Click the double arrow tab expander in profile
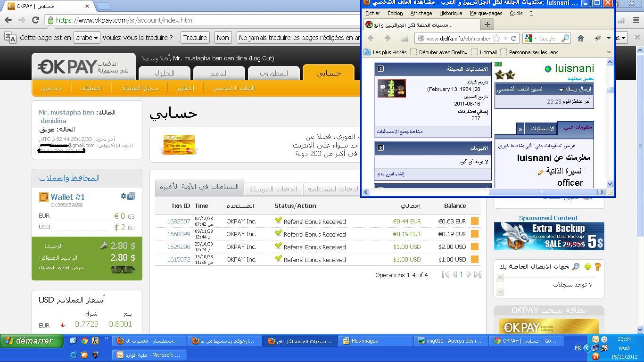 tap(520, 129)
